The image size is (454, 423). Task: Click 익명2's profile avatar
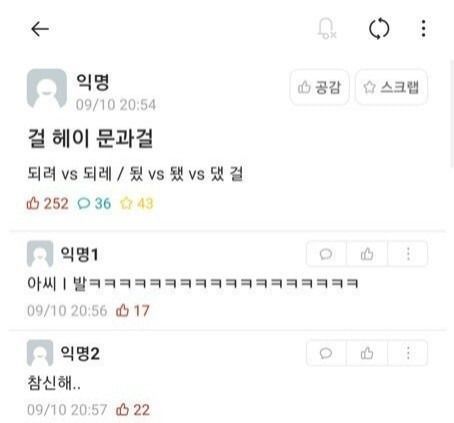pyautogui.click(x=40, y=353)
